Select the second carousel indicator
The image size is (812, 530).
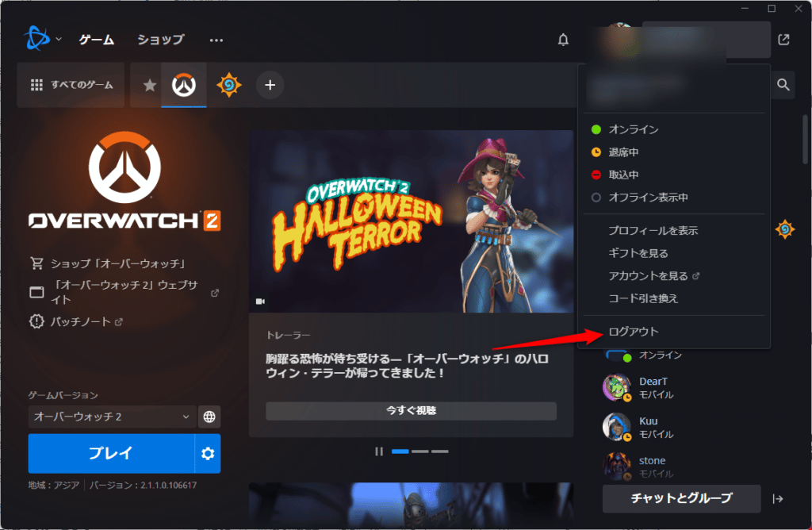420,451
